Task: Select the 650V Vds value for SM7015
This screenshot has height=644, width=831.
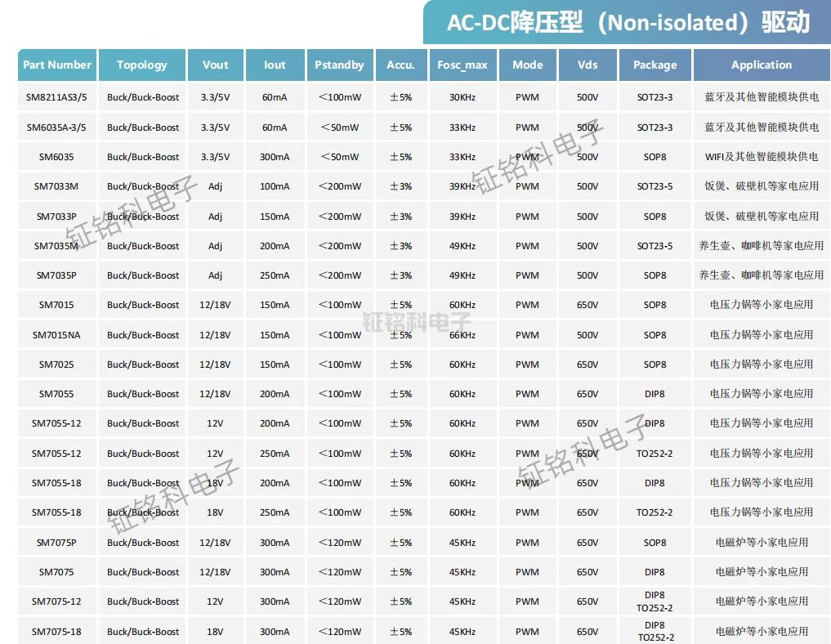Action: (587, 305)
